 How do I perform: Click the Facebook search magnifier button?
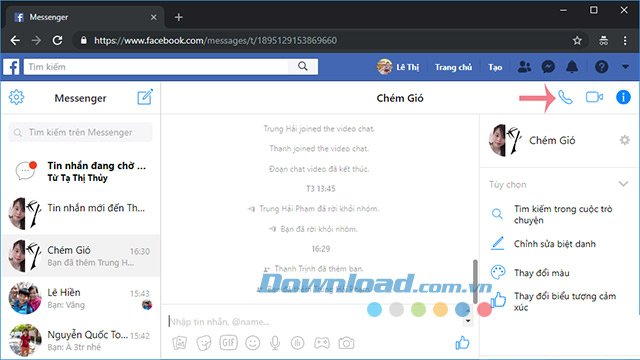tap(302, 67)
